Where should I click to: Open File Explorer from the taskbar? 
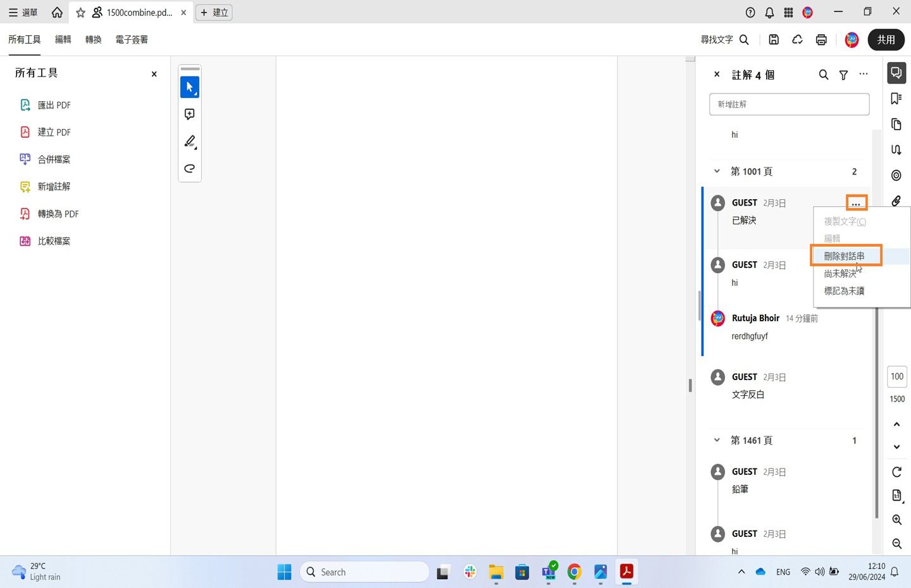click(496, 572)
